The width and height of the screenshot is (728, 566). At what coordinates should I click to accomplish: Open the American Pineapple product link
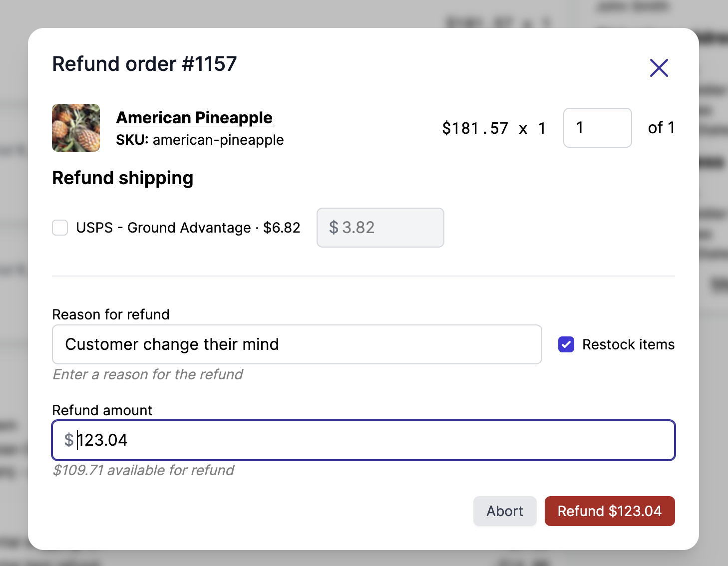pyautogui.click(x=194, y=117)
